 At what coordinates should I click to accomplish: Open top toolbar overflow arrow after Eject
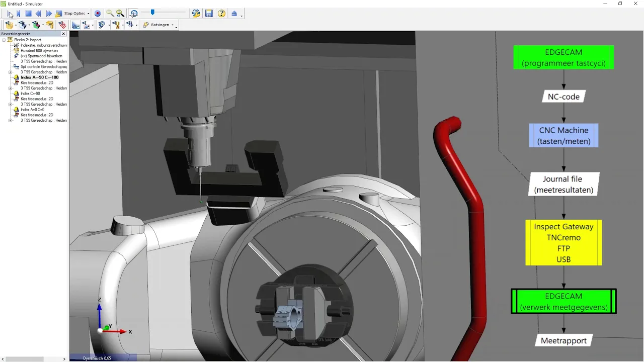tap(242, 16)
